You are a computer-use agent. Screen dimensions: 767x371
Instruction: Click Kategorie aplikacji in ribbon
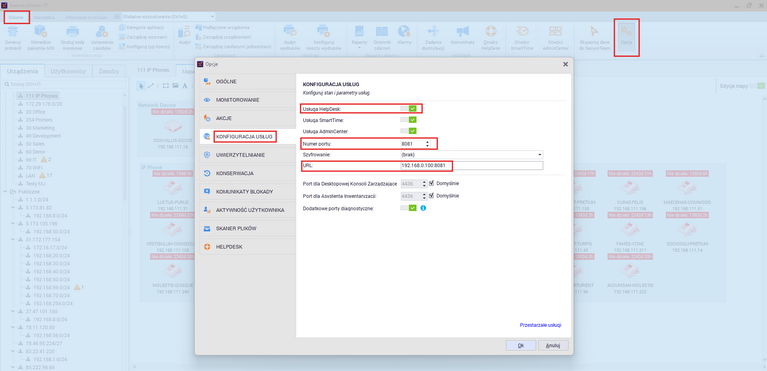pyautogui.click(x=141, y=28)
